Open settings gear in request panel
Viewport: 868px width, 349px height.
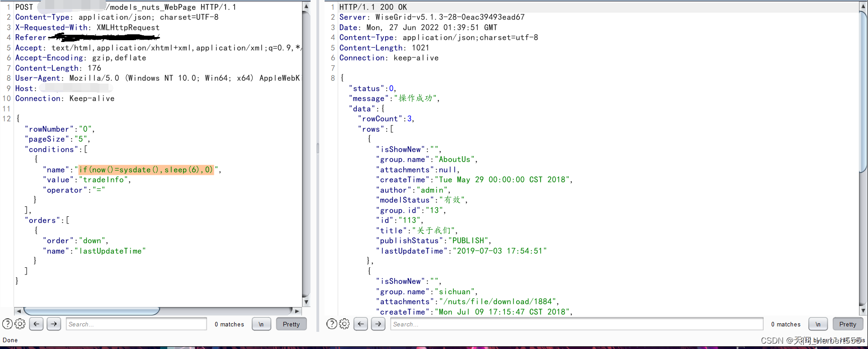click(x=20, y=324)
